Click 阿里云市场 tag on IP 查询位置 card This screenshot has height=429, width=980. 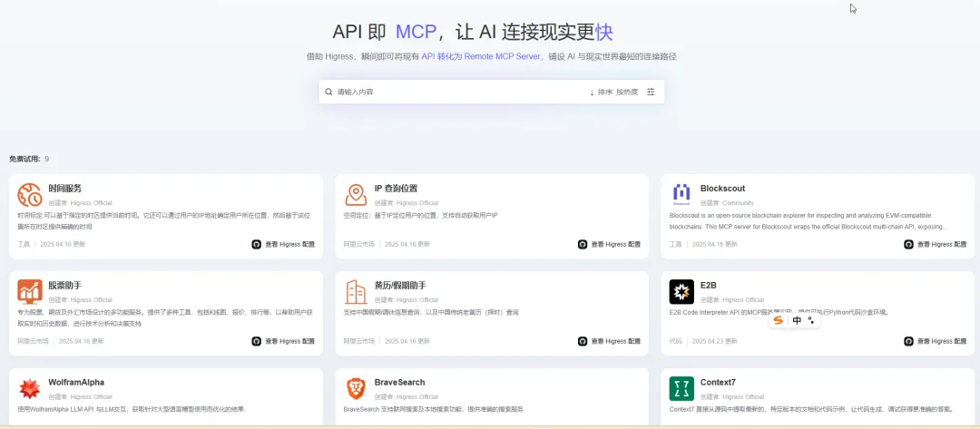(359, 244)
